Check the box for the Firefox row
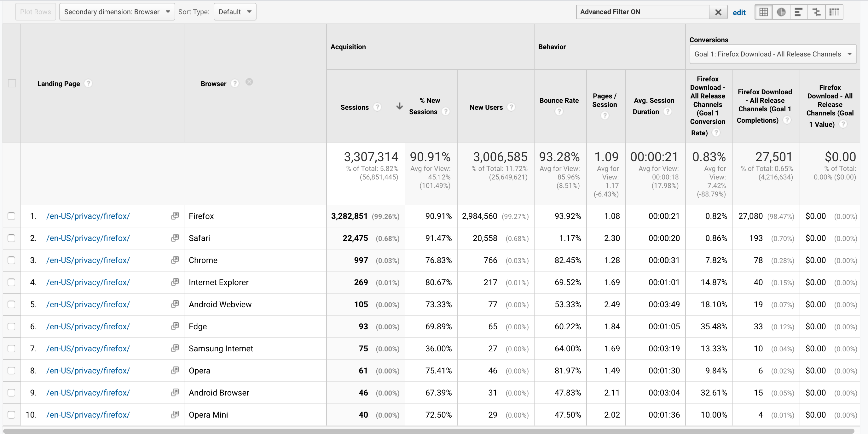Viewport: 868px width, 434px height. pos(11,216)
